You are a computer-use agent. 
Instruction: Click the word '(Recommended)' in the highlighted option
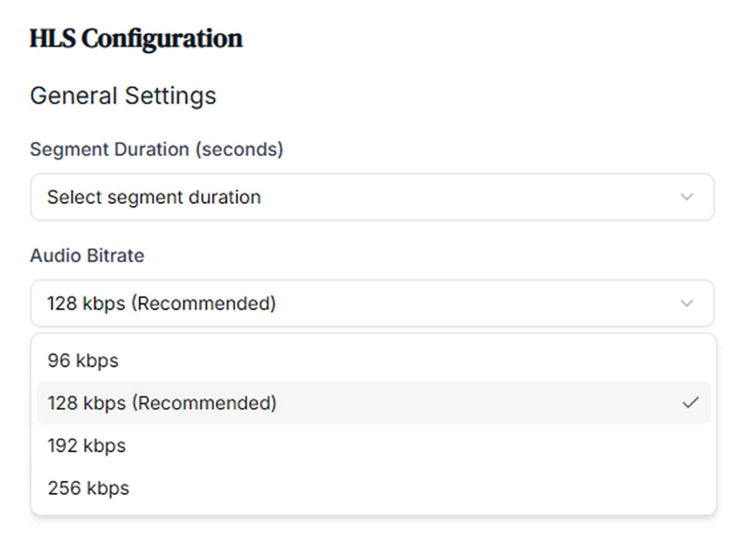coord(204,403)
